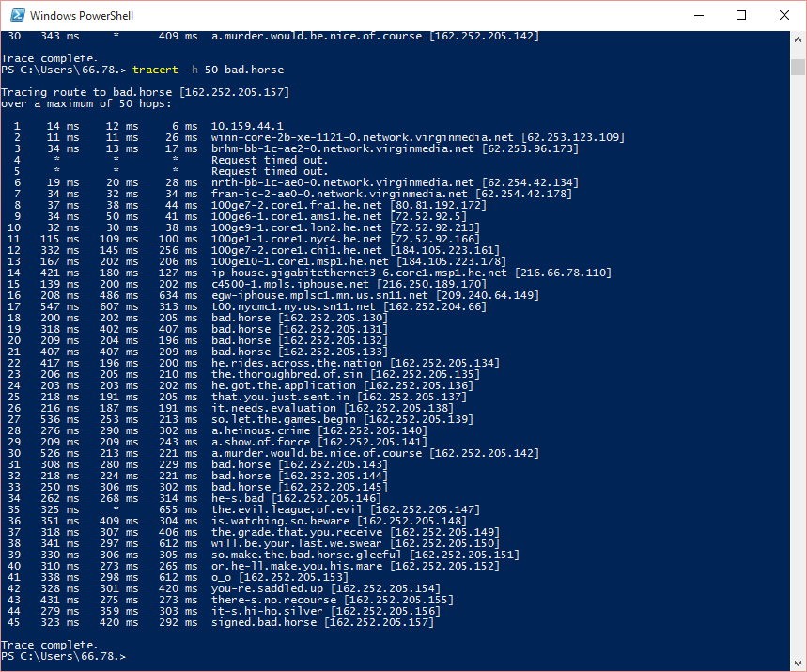Click brhm-bb-1c-ae2-0.network.virginmedia.net hostname

(342, 148)
